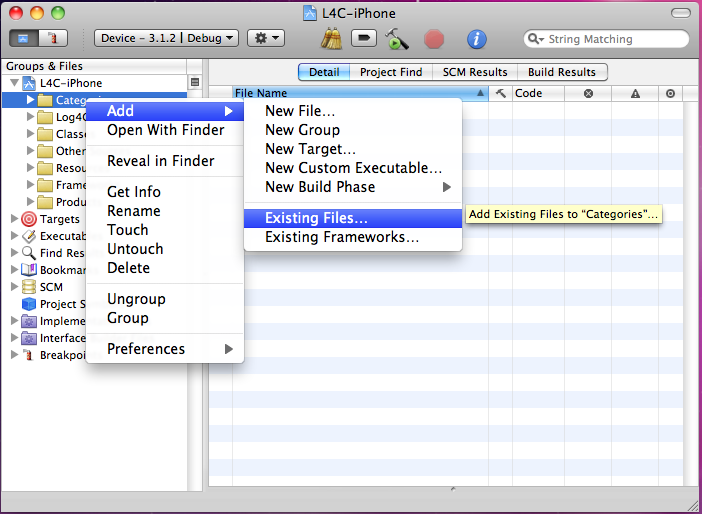Click the L4C-iPhone project icon in tree
The width and height of the screenshot is (702, 514).
pyautogui.click(x=29, y=83)
